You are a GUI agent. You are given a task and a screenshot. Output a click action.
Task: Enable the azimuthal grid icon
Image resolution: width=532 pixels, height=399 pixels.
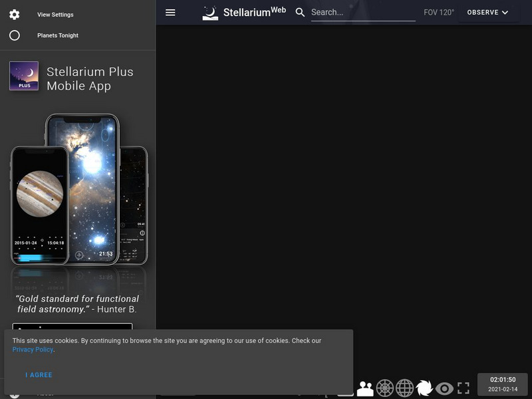(x=384, y=388)
